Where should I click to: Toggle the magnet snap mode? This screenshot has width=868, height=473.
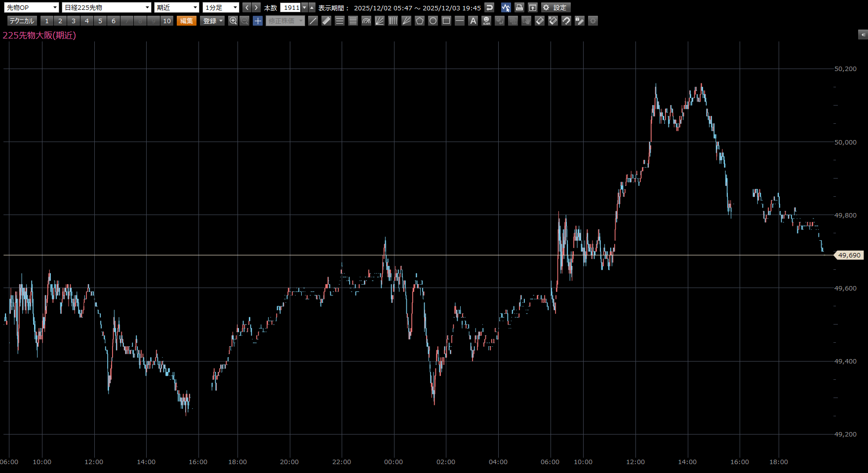pyautogui.click(x=566, y=21)
